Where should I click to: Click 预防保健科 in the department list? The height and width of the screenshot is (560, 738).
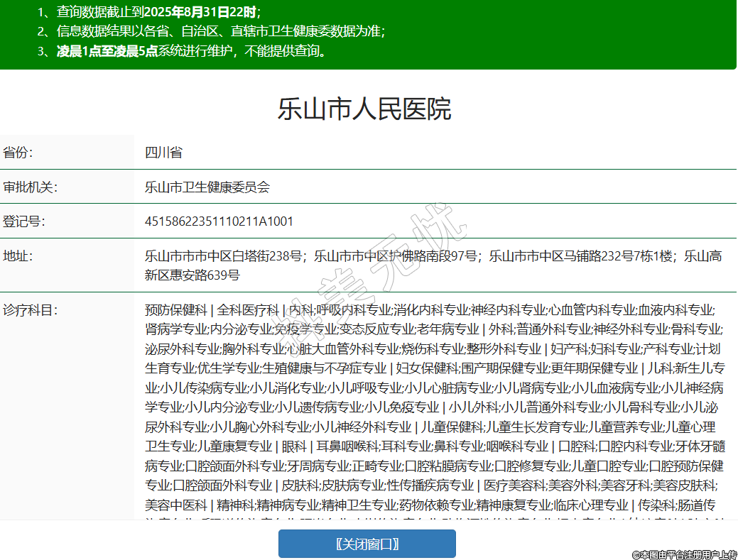tap(175, 310)
